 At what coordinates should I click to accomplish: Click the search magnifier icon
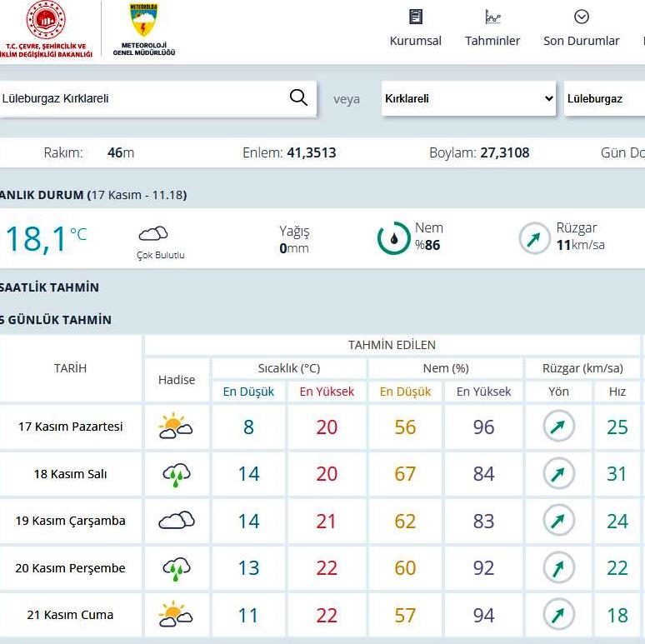tap(298, 98)
